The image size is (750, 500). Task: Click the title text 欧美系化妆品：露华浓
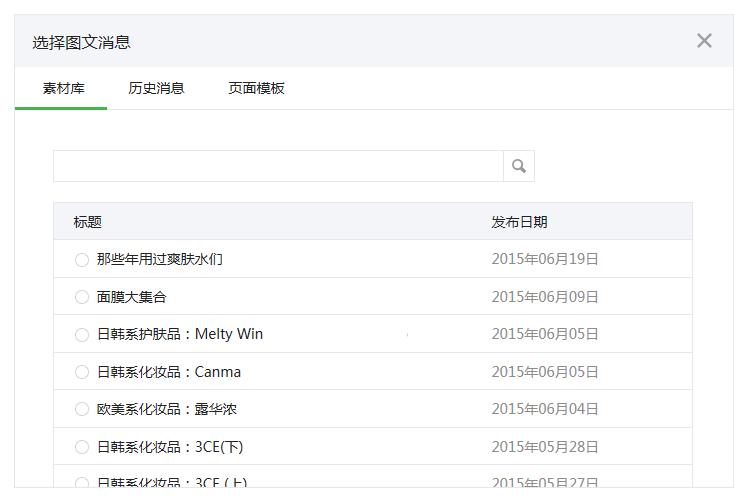point(167,409)
